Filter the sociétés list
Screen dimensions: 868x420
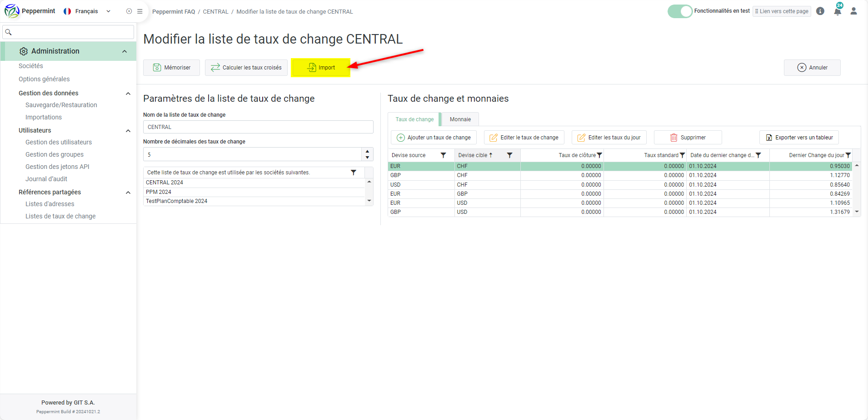point(354,173)
